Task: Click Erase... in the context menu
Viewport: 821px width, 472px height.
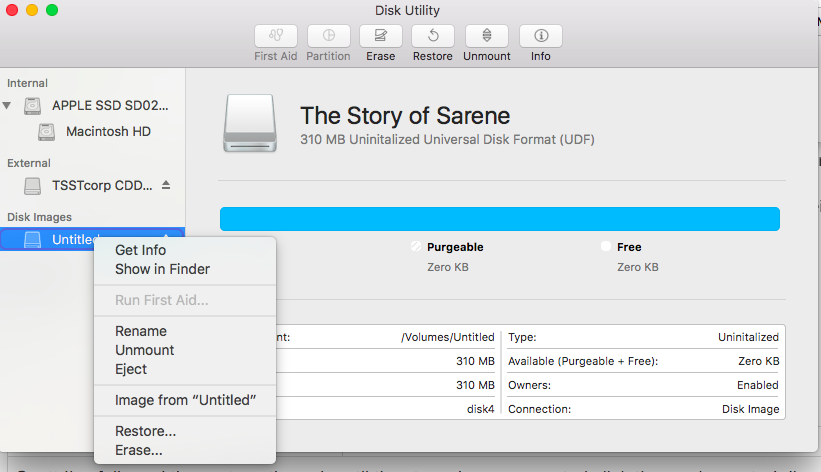Action: click(x=138, y=451)
